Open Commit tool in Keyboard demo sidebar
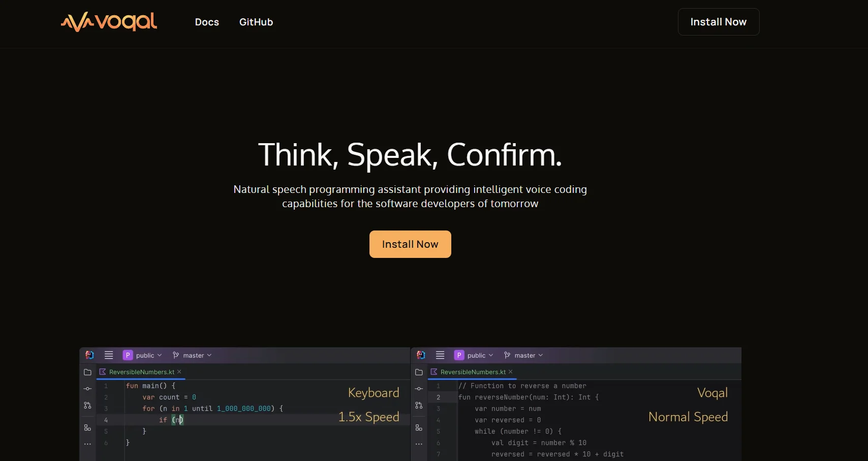 pos(87,389)
